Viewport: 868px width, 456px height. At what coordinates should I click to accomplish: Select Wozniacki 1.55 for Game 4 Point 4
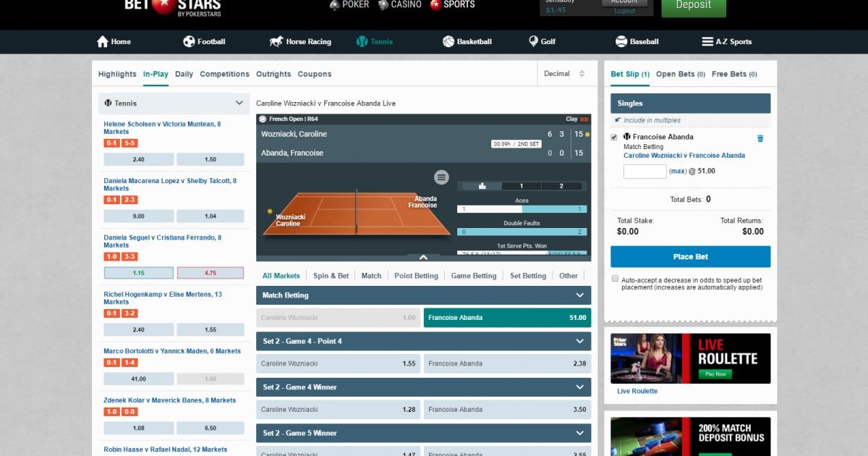[338, 363]
